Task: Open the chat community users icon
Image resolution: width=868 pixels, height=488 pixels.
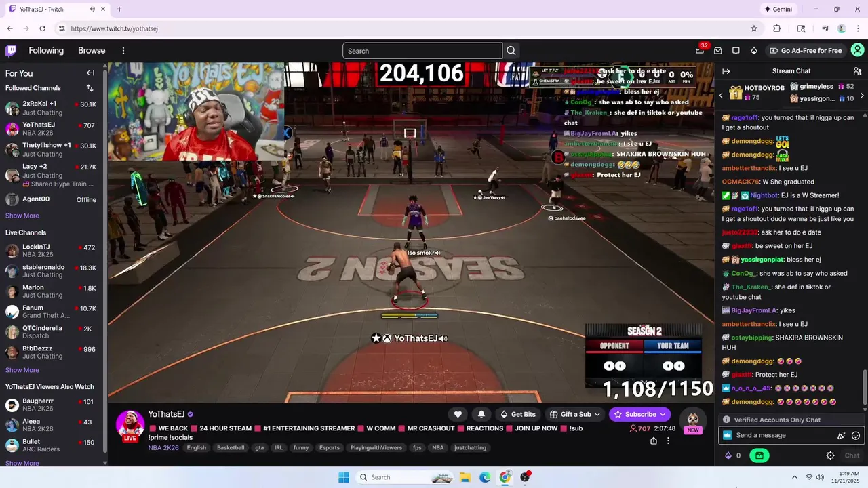Action: (x=857, y=71)
